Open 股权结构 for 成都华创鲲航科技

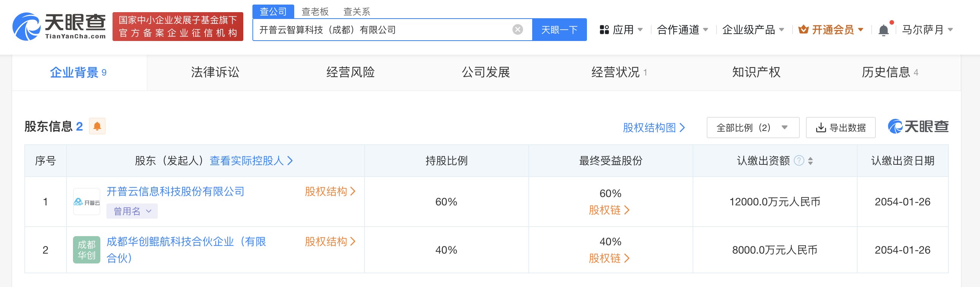pyautogui.click(x=330, y=241)
